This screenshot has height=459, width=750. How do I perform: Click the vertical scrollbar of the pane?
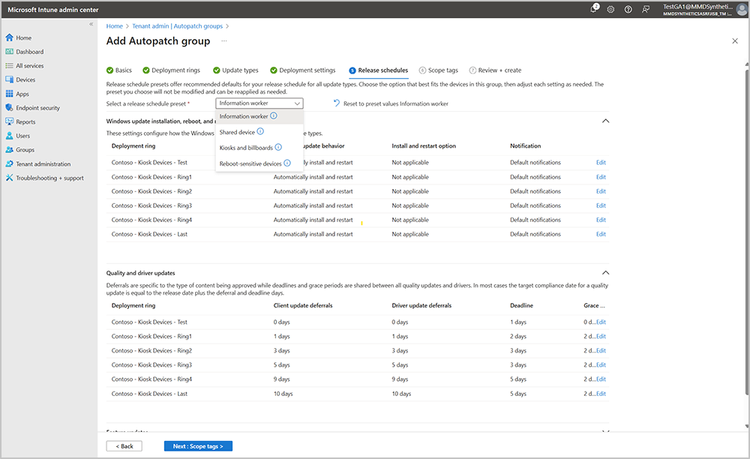coord(746,232)
